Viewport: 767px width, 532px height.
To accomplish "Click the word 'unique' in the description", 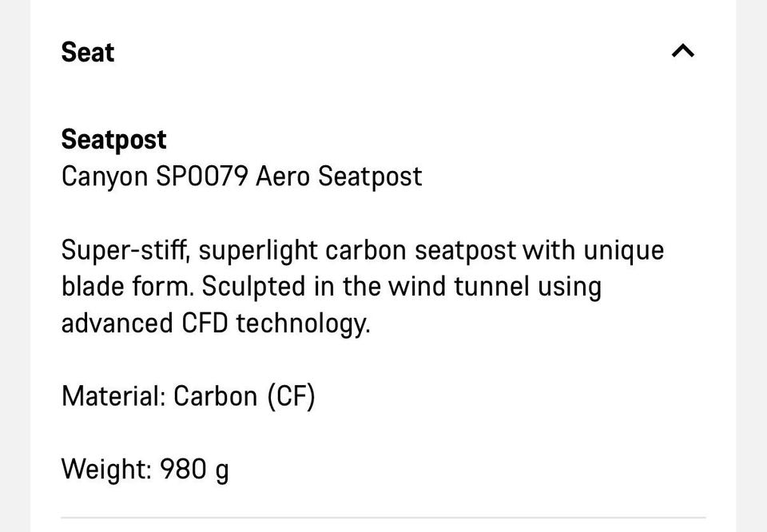I will (x=624, y=252).
